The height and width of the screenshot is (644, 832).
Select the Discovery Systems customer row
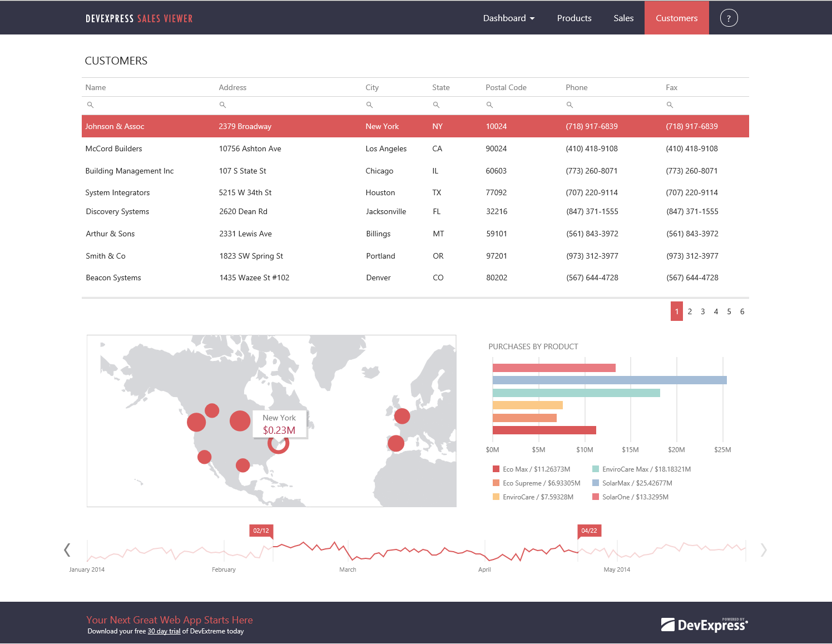(x=222, y=211)
